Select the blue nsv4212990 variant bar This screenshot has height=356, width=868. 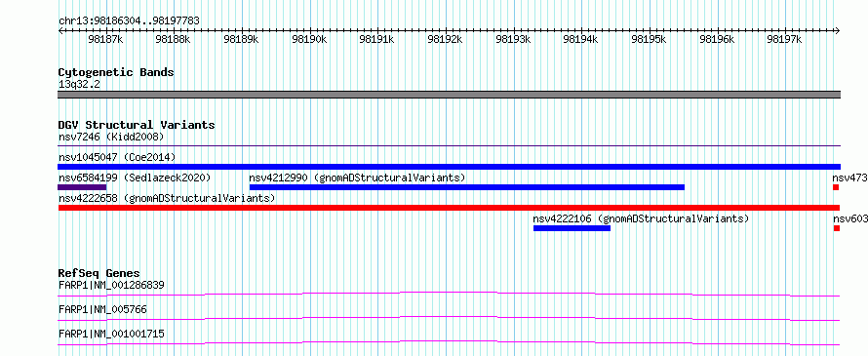click(x=467, y=187)
